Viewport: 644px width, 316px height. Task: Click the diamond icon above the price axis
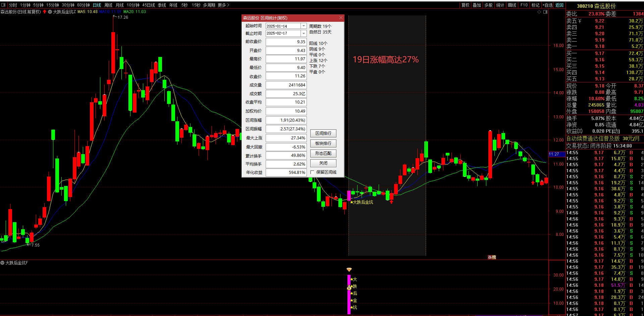point(539,12)
